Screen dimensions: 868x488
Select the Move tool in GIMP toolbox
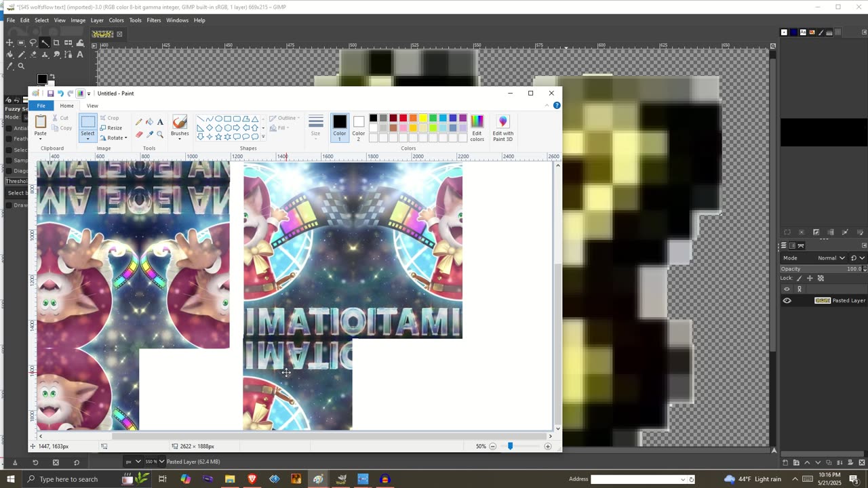[x=9, y=43]
